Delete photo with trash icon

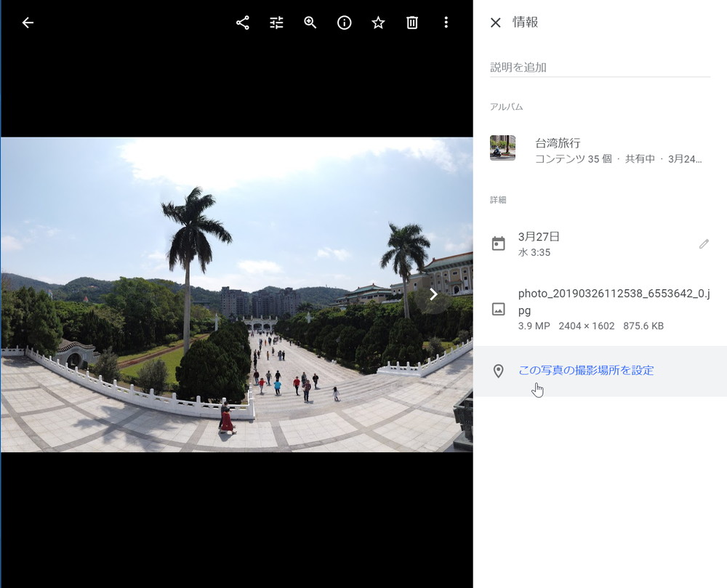click(x=412, y=23)
